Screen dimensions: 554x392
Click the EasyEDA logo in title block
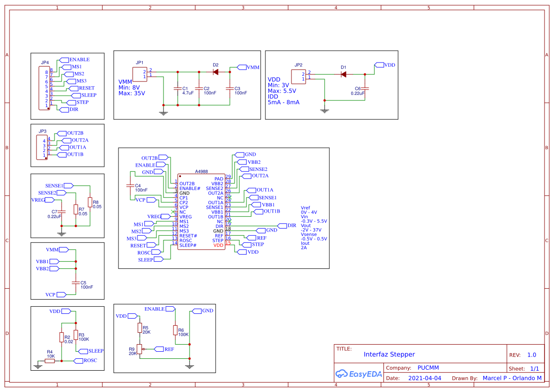(359, 374)
